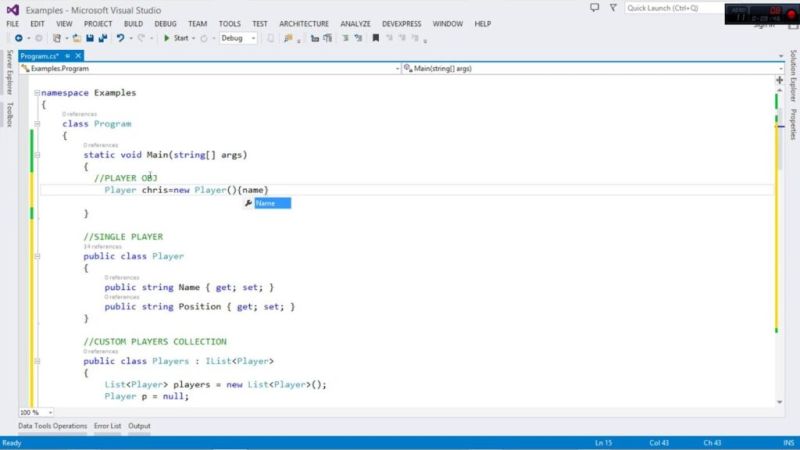
Task: Close the Program.cs tab
Action: 78,56
